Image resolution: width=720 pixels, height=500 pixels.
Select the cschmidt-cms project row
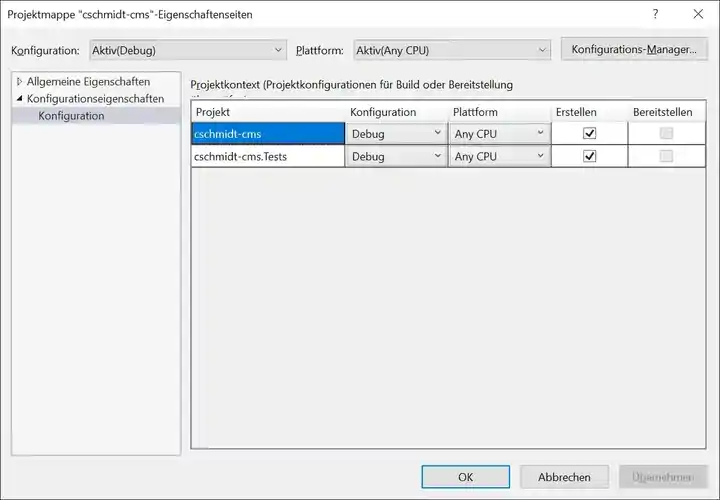coord(267,133)
